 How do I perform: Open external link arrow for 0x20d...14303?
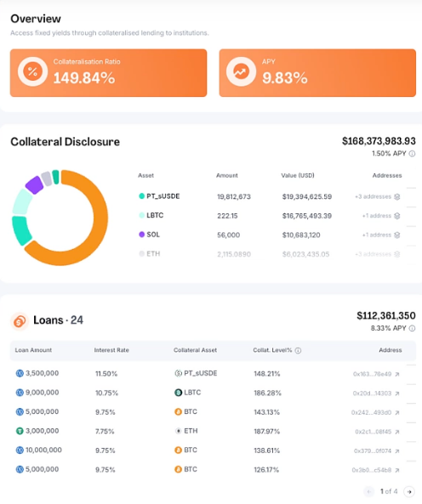point(397,394)
